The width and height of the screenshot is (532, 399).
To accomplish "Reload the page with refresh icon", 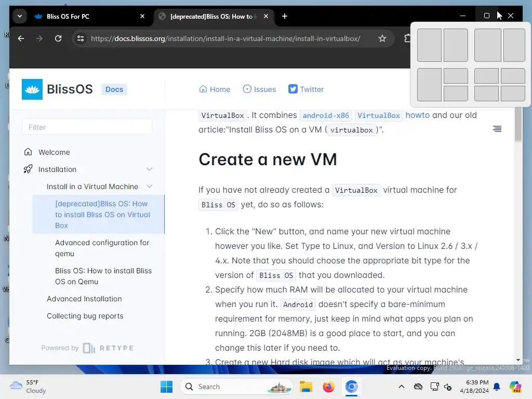I will click(58, 38).
